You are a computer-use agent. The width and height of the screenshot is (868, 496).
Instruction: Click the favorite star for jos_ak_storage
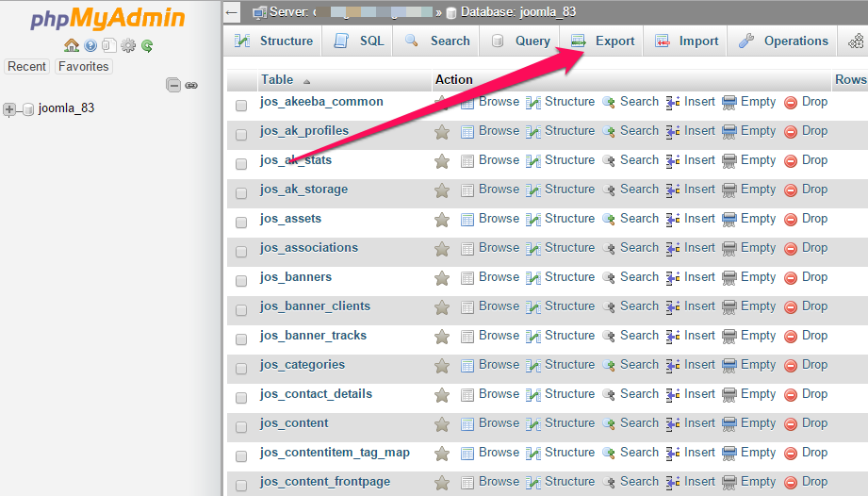click(442, 190)
